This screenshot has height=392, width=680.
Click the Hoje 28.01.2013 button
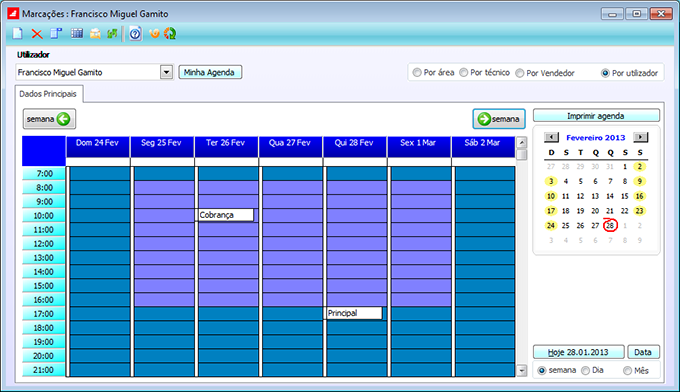579,352
